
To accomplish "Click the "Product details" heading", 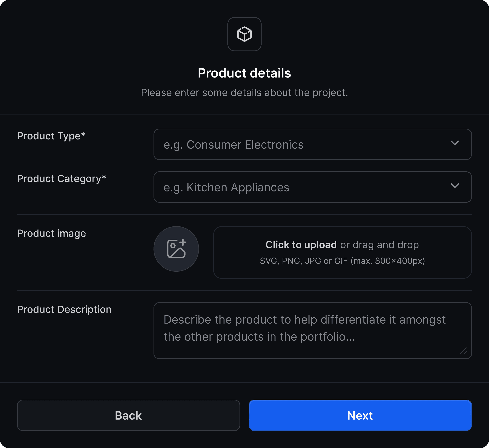I will (x=244, y=73).
